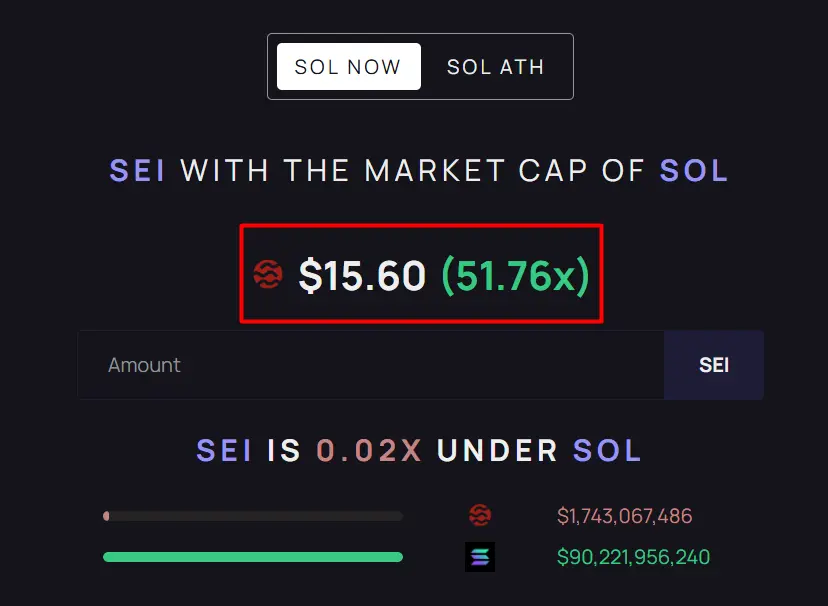This screenshot has height=606, width=828.
Task: Click the small SEI logo near market caps
Action: click(x=480, y=515)
